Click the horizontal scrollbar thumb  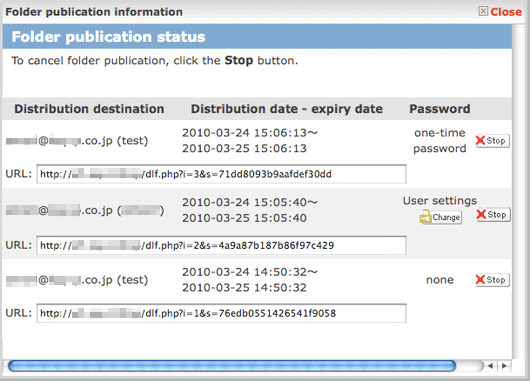click(232, 365)
